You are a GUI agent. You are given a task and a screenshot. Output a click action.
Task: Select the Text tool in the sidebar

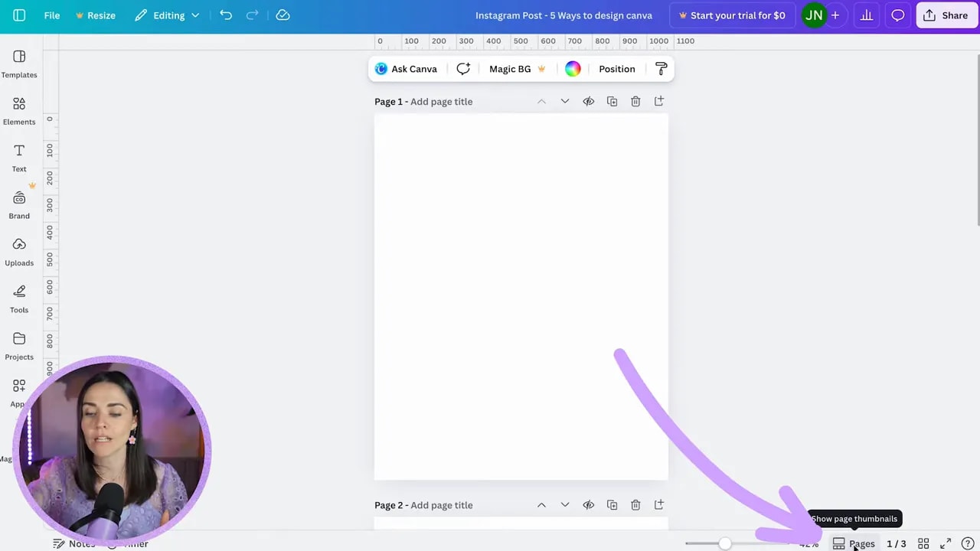(x=19, y=157)
